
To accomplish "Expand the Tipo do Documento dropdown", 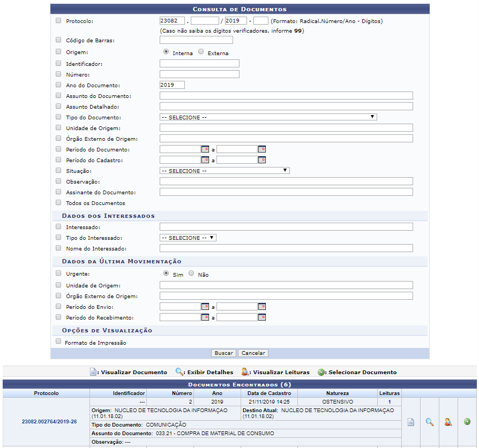I will pos(268,117).
